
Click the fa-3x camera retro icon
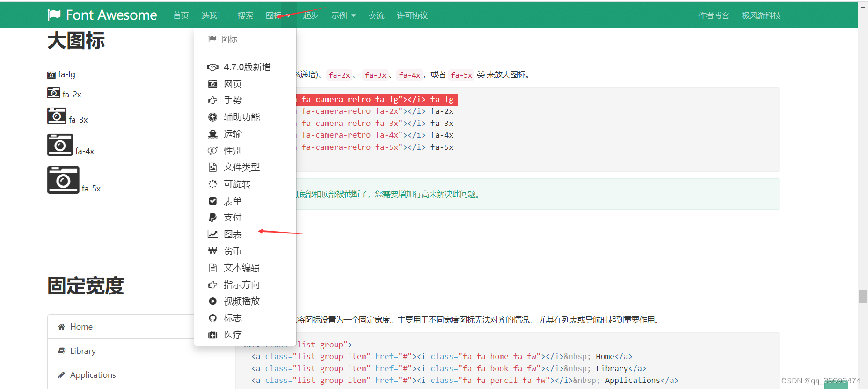(57, 116)
